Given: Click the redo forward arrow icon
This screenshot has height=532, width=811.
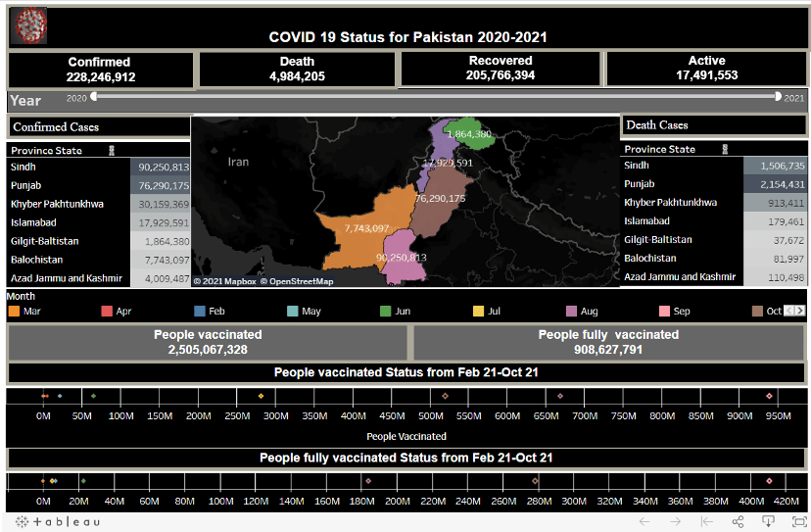Looking at the screenshot, I should pos(675,521).
